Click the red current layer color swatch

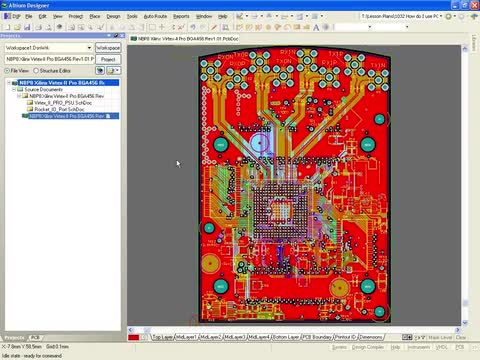[x=133, y=337]
